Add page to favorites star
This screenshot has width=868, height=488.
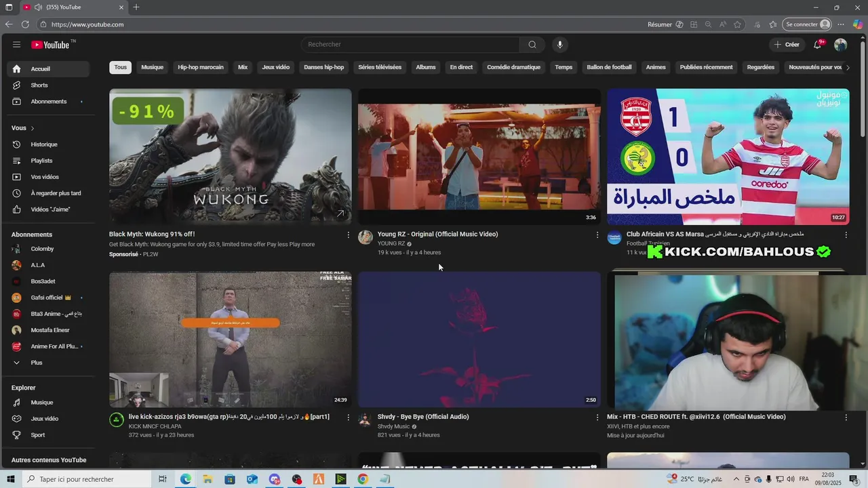point(738,24)
